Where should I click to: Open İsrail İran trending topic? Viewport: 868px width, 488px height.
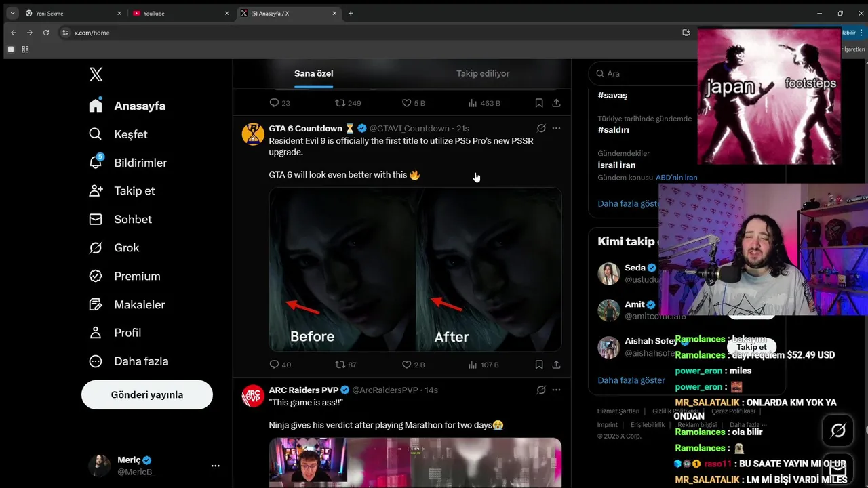point(616,165)
